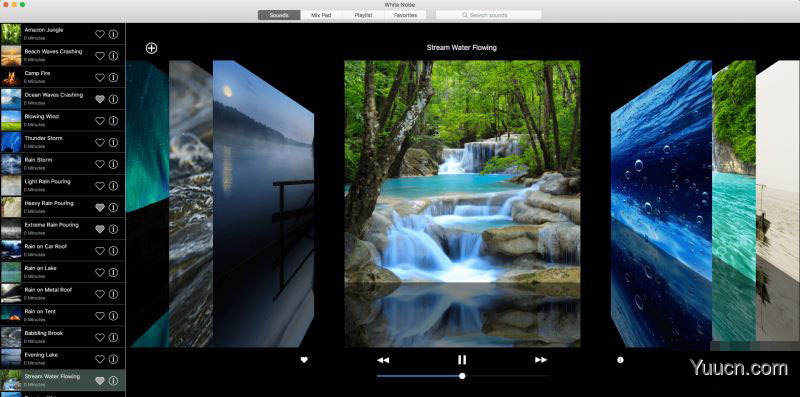Unfavorite Heavy Rain Pouring heart
800x397 pixels.
100,208
